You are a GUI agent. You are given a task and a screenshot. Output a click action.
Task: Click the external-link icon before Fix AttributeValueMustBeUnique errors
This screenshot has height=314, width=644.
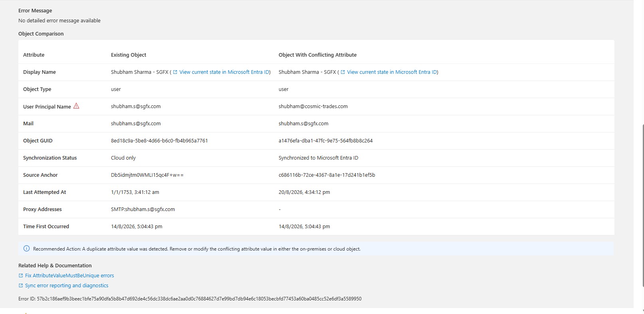(21, 276)
